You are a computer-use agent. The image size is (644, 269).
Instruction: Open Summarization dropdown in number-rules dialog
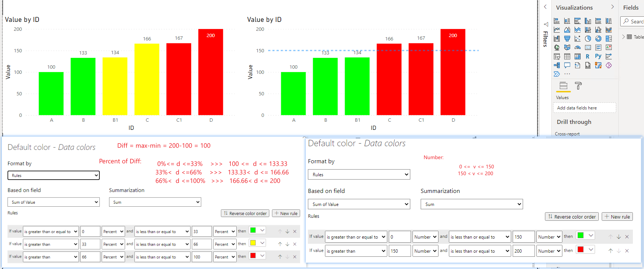(x=472, y=204)
